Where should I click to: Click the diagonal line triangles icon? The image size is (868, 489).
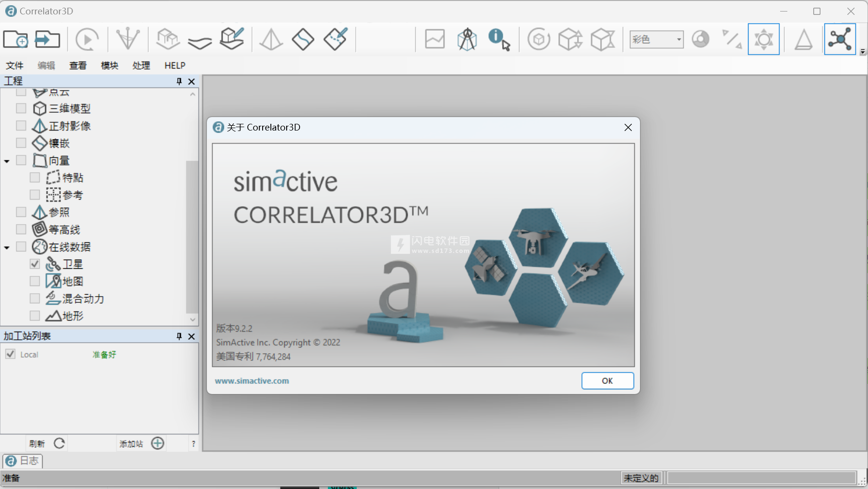[732, 39]
